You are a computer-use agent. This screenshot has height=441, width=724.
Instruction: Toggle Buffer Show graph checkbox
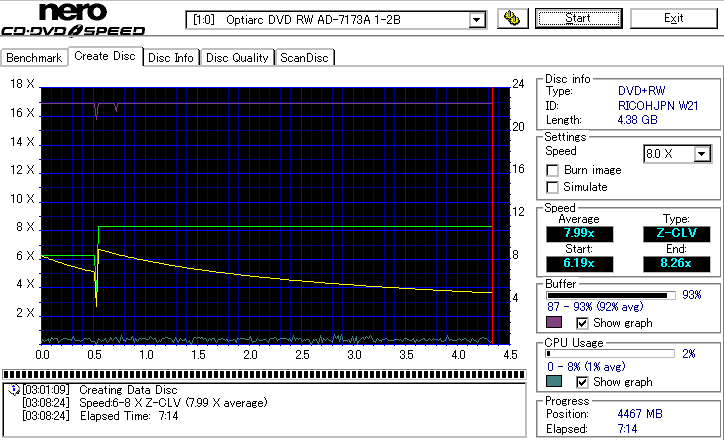pyautogui.click(x=582, y=323)
